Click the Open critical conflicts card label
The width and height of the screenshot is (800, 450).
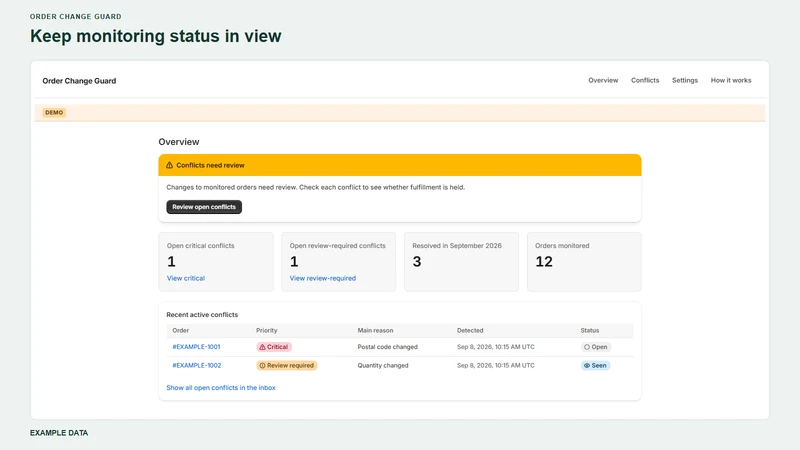pyautogui.click(x=201, y=246)
